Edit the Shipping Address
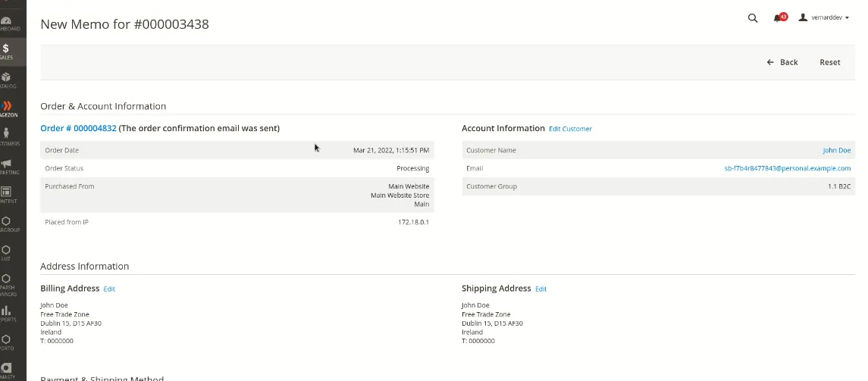Screen dimensions: 868x381 [x=541, y=289]
